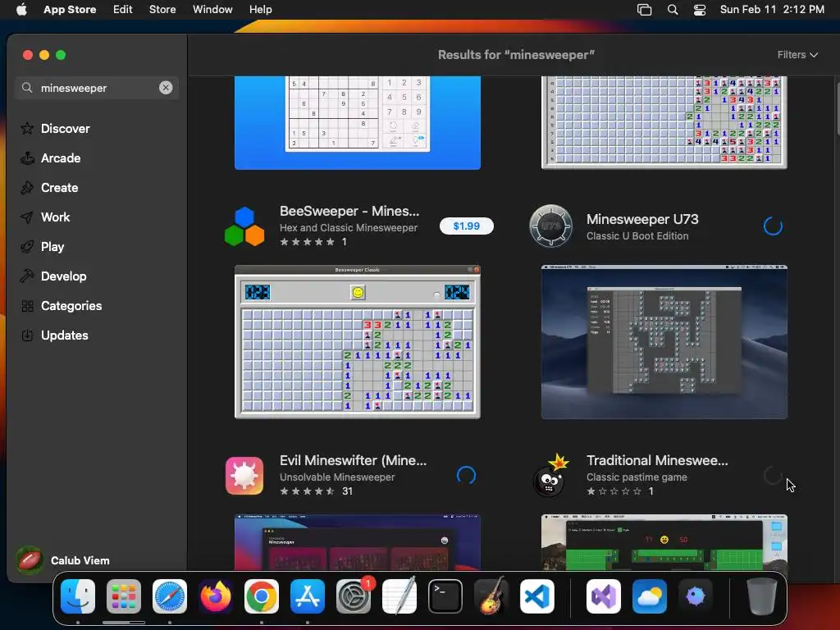The height and width of the screenshot is (630, 840).
Task: Click the Unsolvable Minesweeper subtitle
Action: click(x=337, y=477)
